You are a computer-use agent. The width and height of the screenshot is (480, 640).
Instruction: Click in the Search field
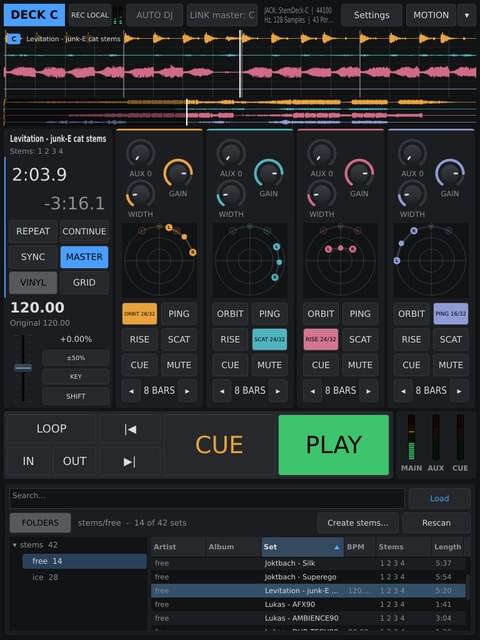tap(207, 498)
